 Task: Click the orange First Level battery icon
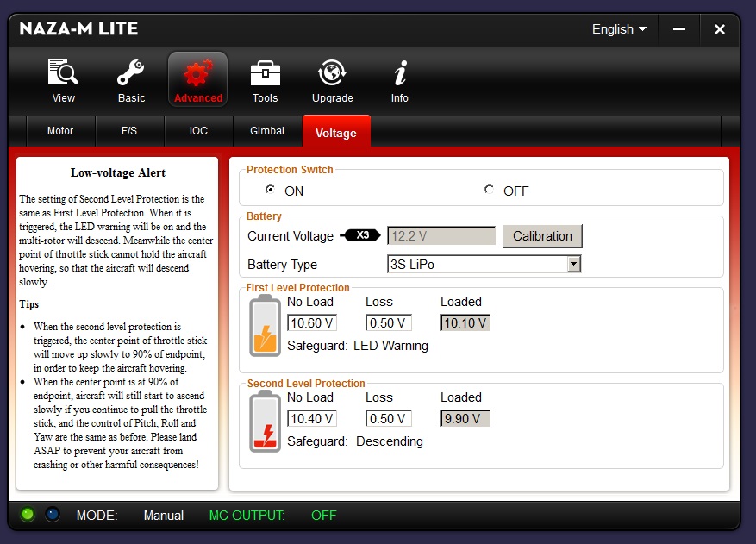(x=266, y=326)
